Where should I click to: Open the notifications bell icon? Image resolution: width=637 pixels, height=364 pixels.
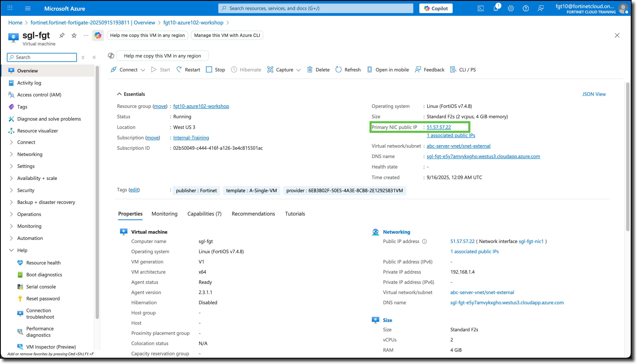[496, 8]
